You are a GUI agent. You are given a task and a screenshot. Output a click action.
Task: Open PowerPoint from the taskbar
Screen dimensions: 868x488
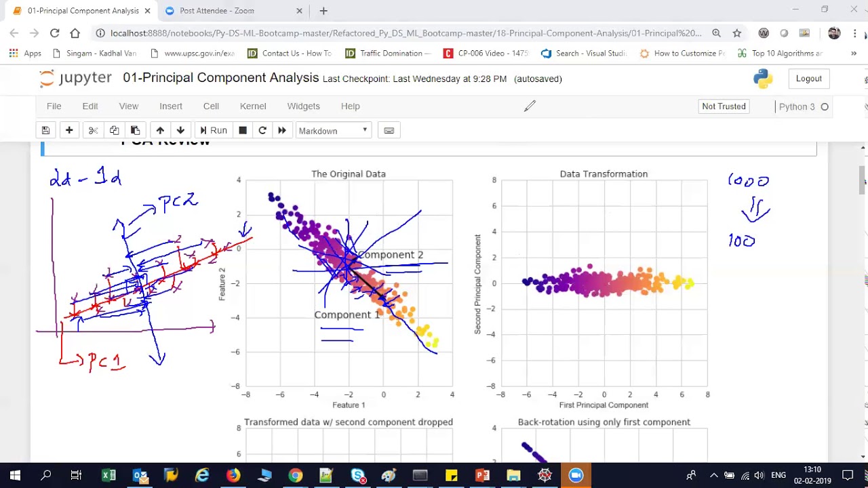482,476
